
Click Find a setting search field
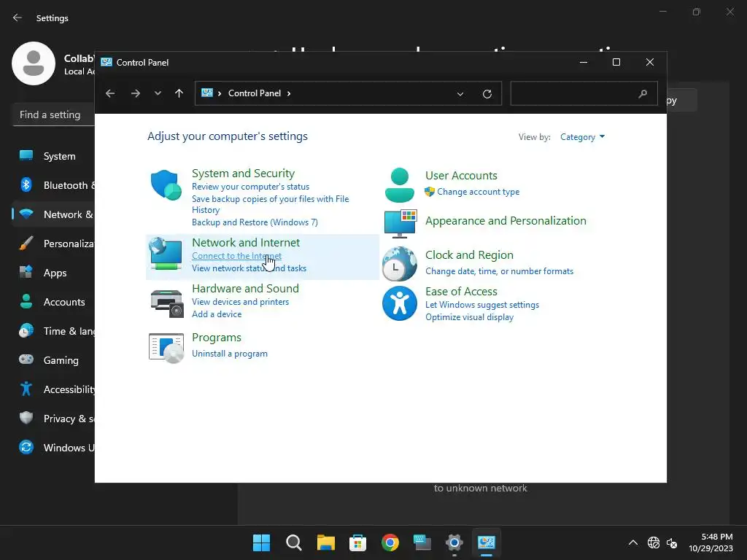coord(54,114)
